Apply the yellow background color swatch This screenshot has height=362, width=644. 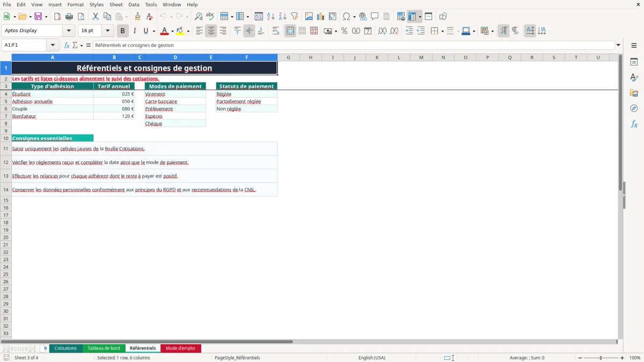(180, 31)
